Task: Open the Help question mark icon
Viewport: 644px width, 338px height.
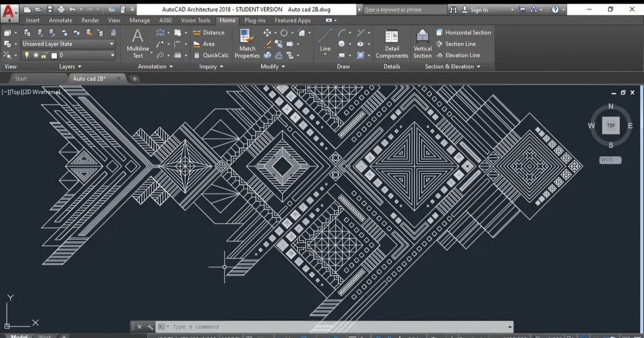Action: tap(555, 10)
